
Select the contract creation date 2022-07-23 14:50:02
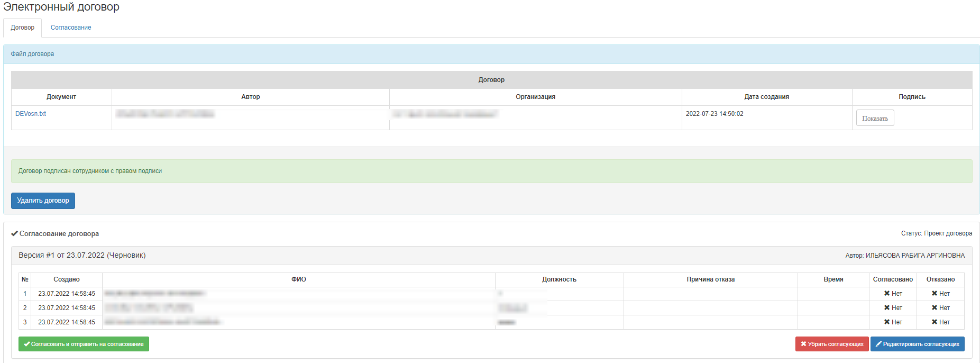pos(714,114)
